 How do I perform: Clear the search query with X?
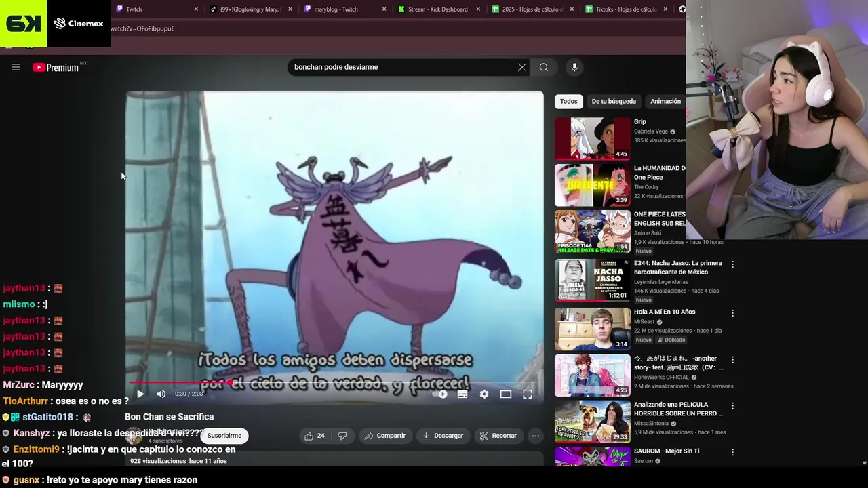521,67
